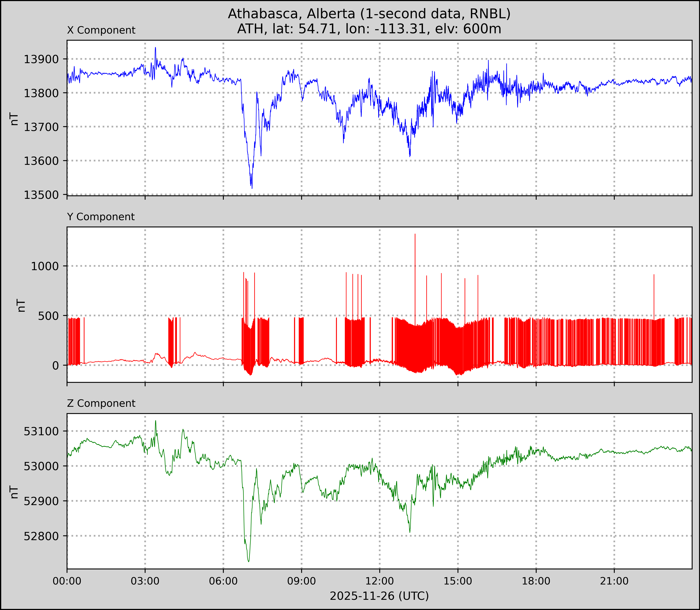
Task: Click the '2025-11-26 (UTC)' axis label
Action: [x=379, y=596]
